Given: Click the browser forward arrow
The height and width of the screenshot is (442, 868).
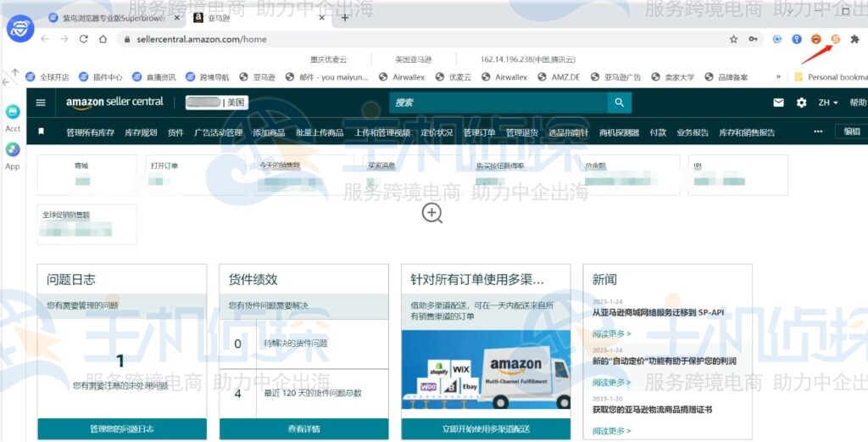Looking at the screenshot, I should (x=64, y=39).
